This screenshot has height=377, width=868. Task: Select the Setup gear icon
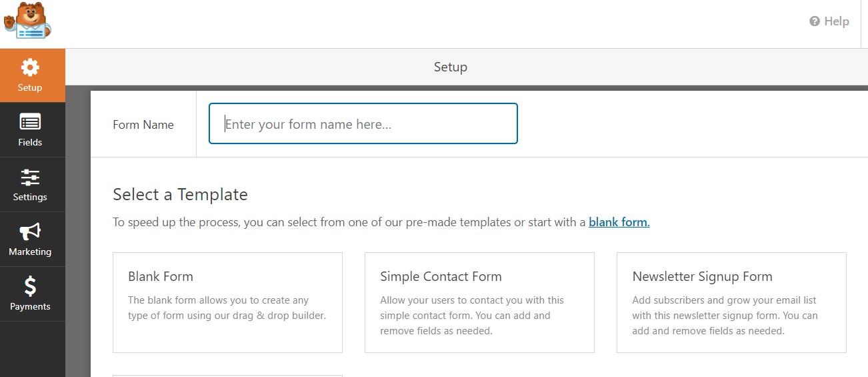tap(30, 67)
